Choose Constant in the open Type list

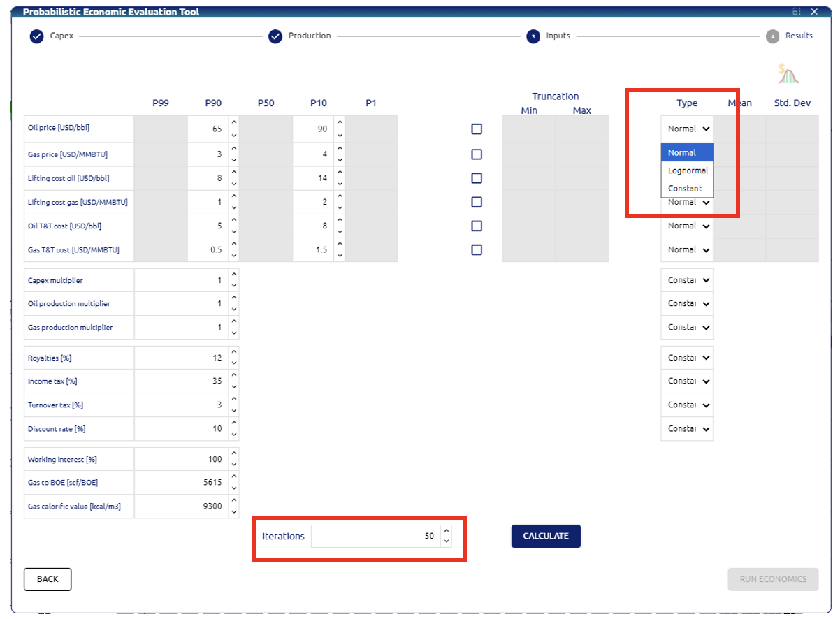point(687,189)
